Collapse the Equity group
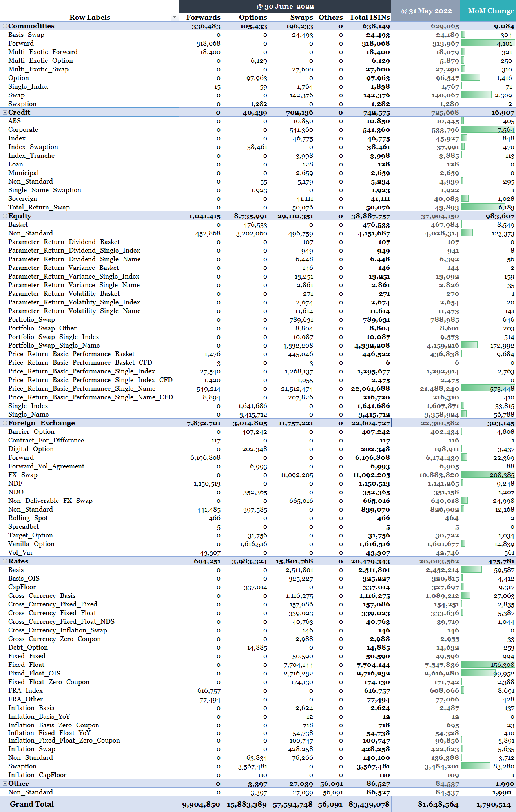The width and height of the screenshot is (516, 812). 5,216
